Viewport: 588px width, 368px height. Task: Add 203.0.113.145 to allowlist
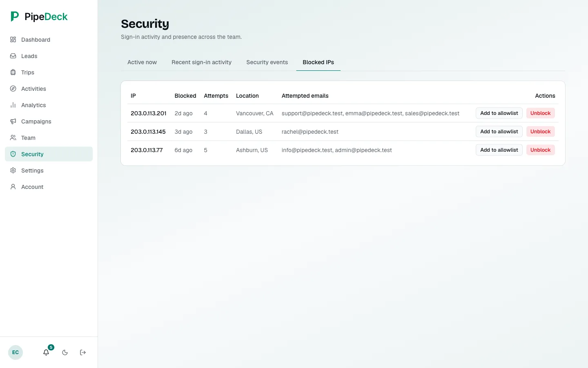[499, 132]
